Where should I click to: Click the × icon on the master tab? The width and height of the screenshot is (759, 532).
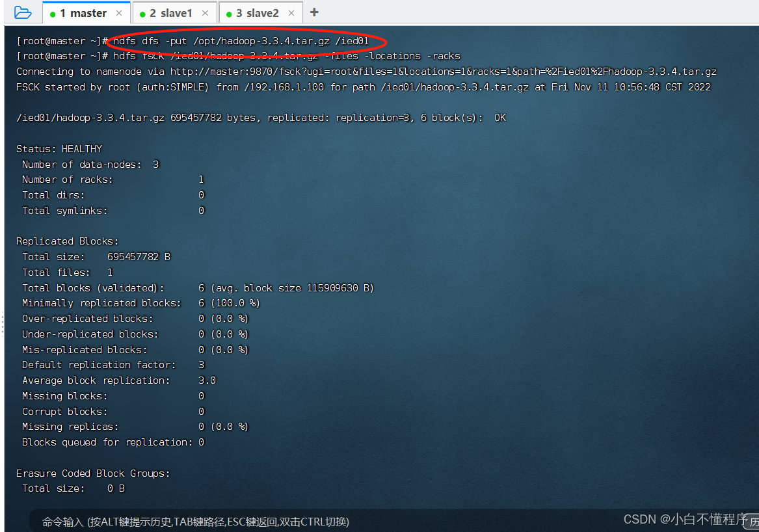[118, 12]
